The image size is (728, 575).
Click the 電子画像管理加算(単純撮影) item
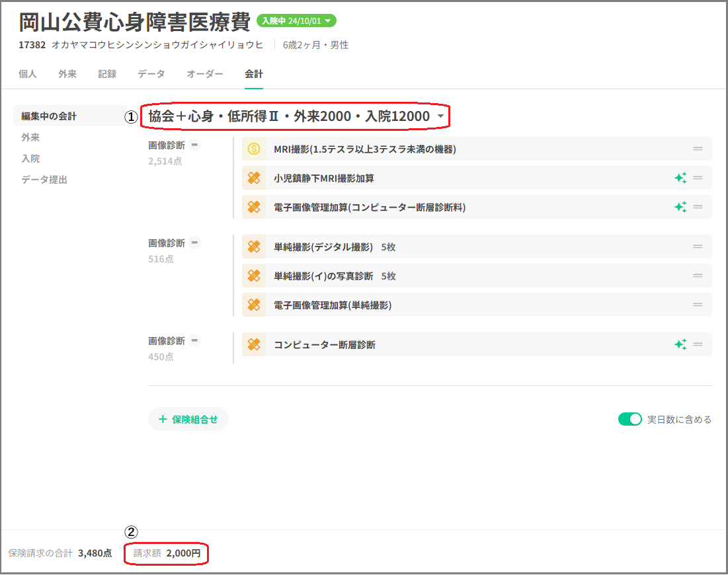coord(477,305)
